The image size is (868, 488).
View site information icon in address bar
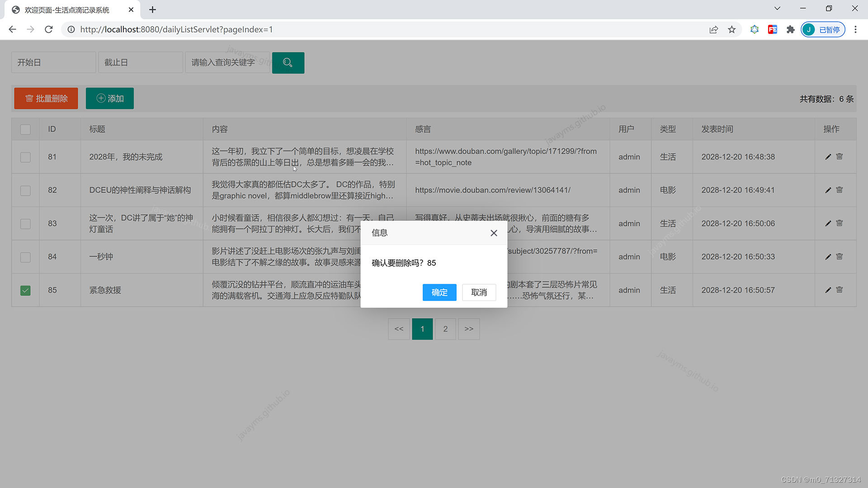71,29
